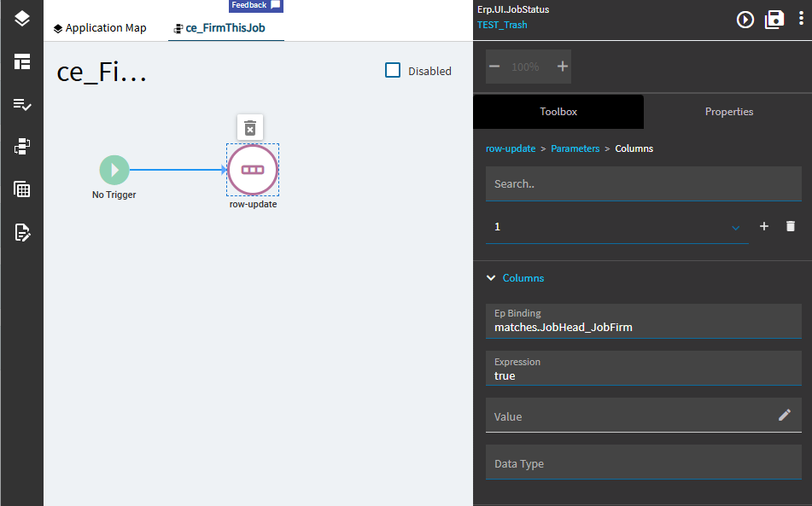Viewport: 812px width, 506px height.
Task: Open the checklist rules icon in sidebar
Action: 21,104
